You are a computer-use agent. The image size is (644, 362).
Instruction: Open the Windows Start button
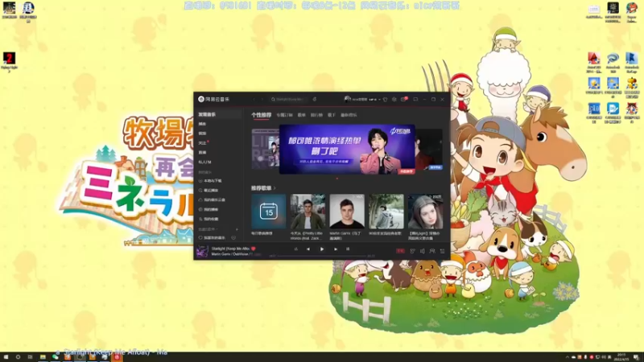pyautogui.click(x=6, y=357)
